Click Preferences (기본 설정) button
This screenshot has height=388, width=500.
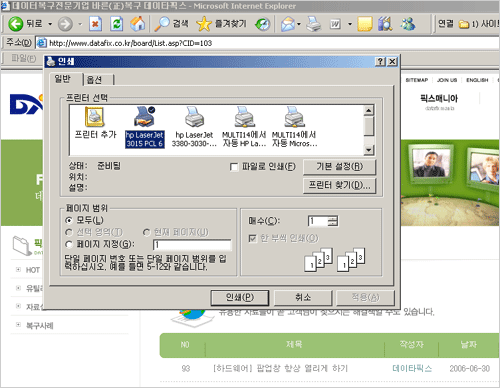tap(339, 167)
